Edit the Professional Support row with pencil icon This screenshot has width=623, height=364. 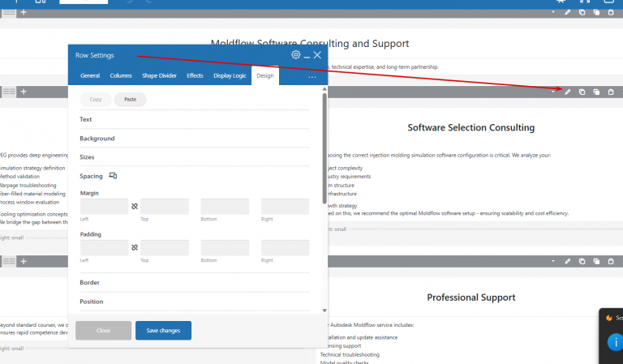coord(567,261)
